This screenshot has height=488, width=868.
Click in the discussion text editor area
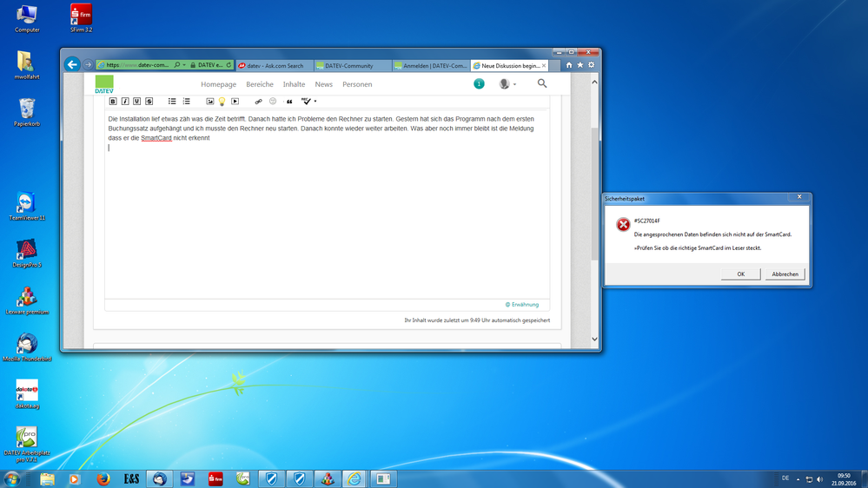(326, 217)
